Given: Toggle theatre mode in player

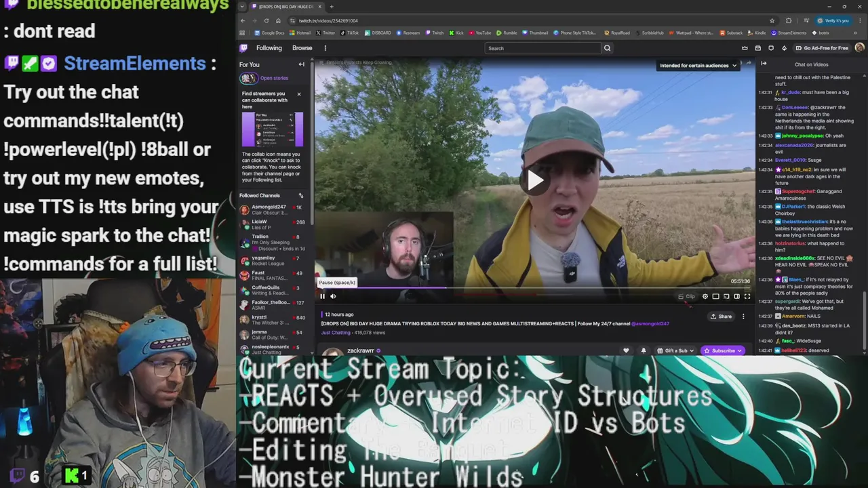Looking at the screenshot, I should pyautogui.click(x=736, y=296).
